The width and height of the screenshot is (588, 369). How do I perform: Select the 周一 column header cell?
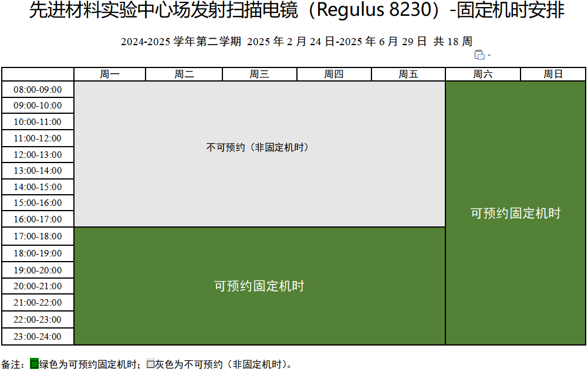[x=109, y=74]
